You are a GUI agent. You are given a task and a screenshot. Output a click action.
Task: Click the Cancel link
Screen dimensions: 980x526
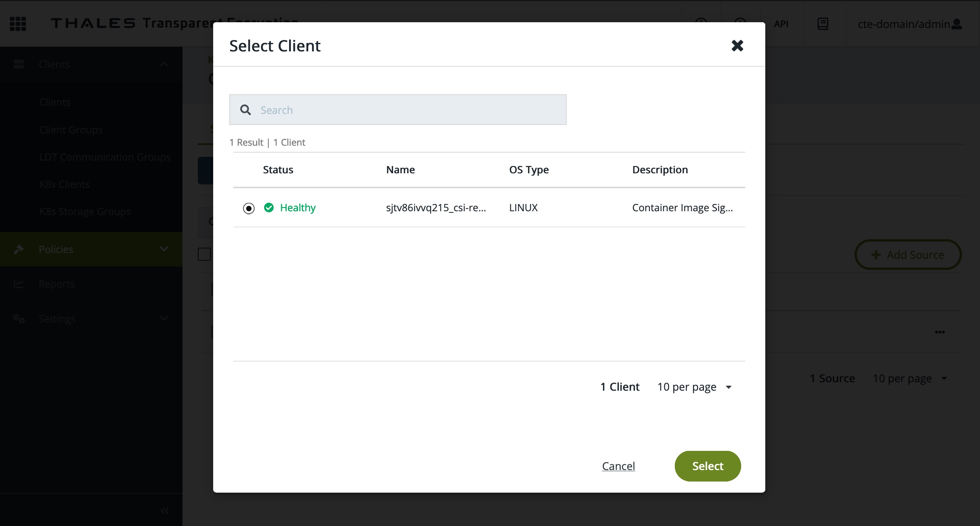click(618, 466)
